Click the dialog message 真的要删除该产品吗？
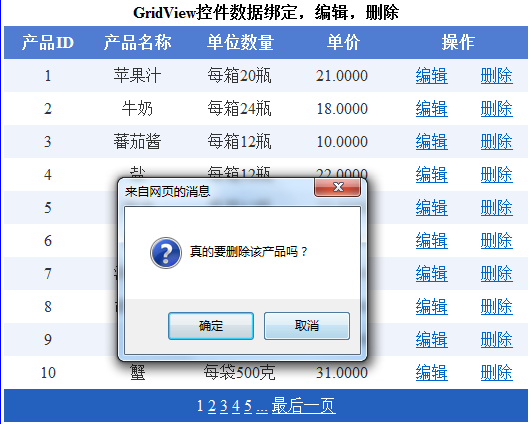Viewport: 531px width, 424px height. tap(248, 252)
